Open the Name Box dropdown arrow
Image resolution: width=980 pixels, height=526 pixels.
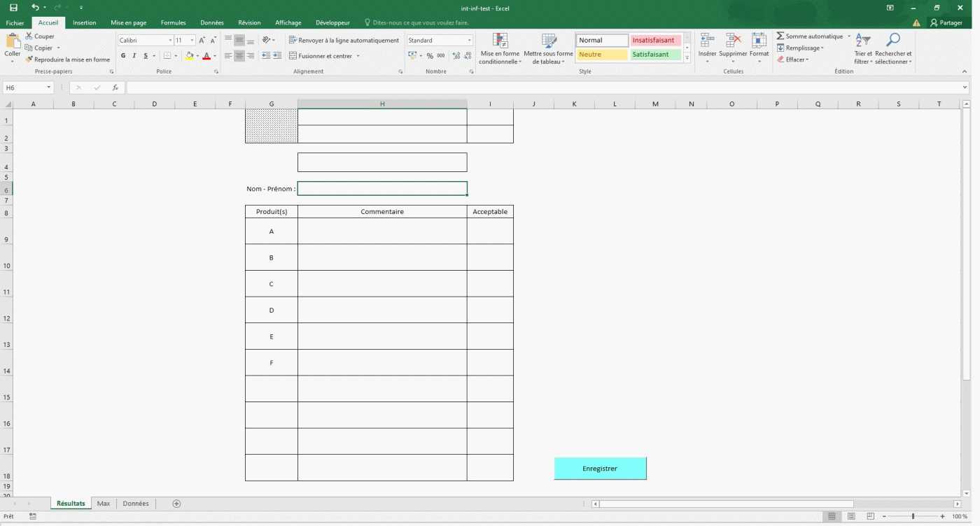[49, 88]
